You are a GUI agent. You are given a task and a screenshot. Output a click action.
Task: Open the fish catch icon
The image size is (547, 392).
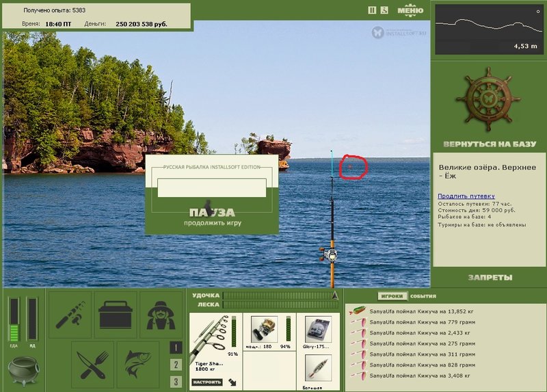[x=138, y=365]
